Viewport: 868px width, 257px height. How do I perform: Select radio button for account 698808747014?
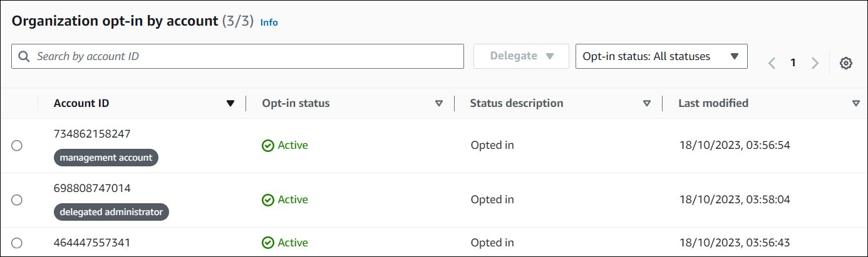point(17,200)
